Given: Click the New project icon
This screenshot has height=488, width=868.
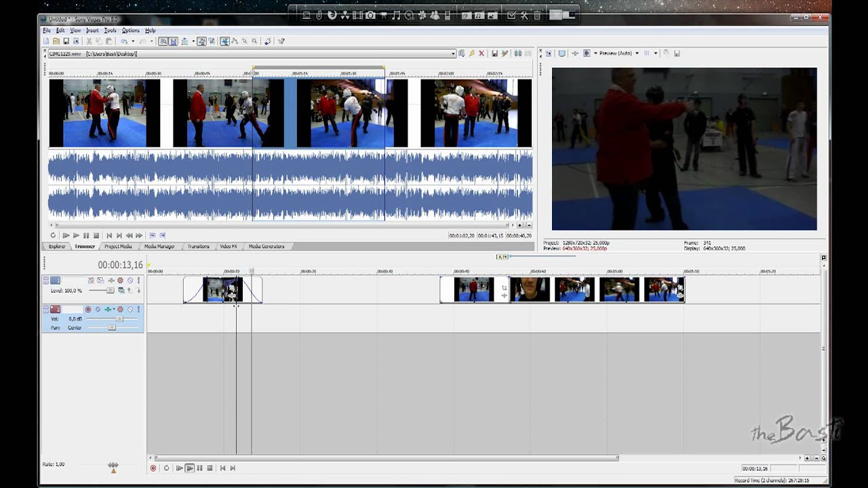Looking at the screenshot, I should coord(46,41).
